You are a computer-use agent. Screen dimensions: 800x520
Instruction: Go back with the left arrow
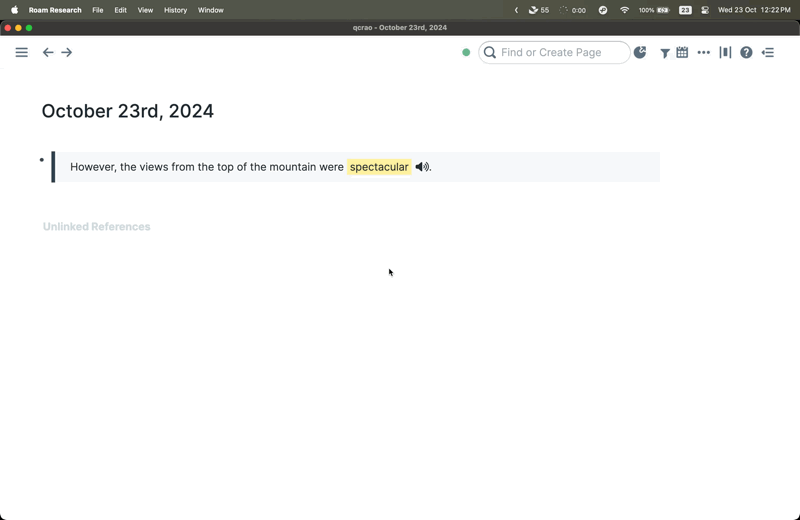48,52
